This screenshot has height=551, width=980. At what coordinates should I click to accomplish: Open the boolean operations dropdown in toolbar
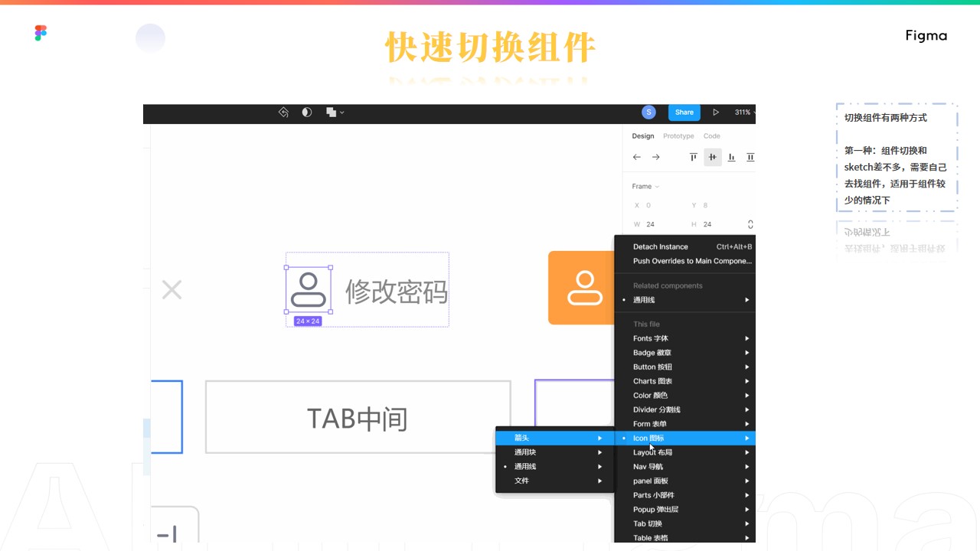coord(335,112)
